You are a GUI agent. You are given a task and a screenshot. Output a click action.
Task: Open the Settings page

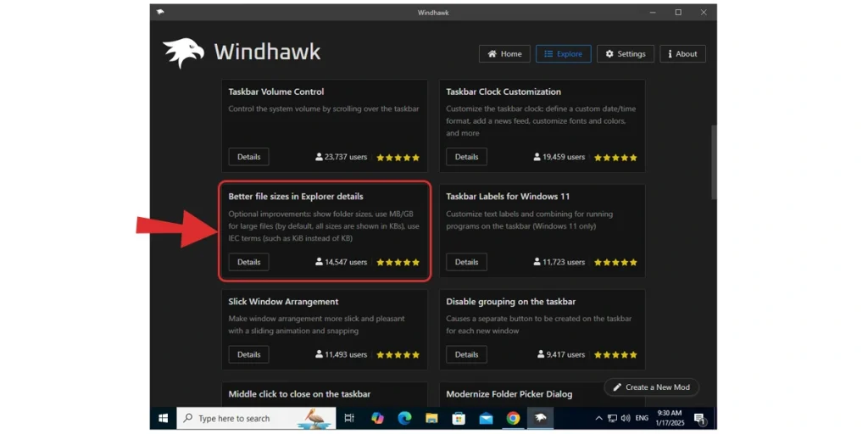[625, 53]
